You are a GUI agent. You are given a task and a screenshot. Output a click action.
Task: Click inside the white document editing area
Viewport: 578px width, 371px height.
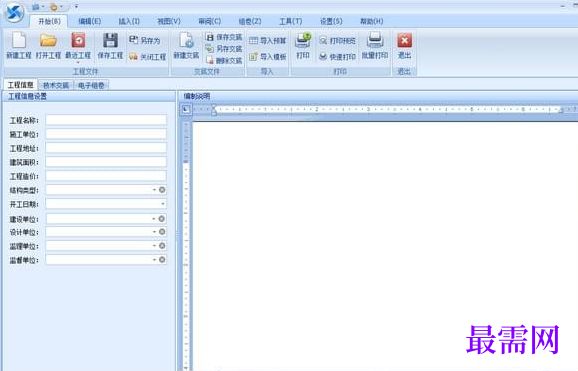(x=385, y=245)
